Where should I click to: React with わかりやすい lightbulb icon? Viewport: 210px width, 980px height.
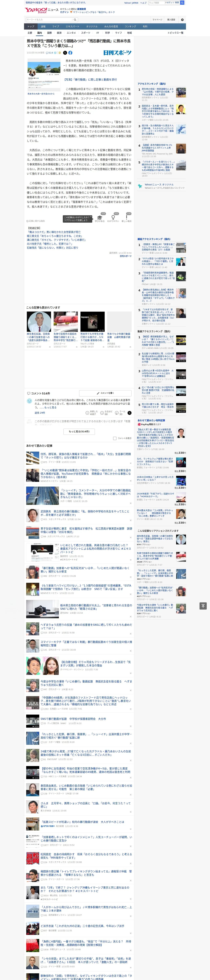click(113, 218)
